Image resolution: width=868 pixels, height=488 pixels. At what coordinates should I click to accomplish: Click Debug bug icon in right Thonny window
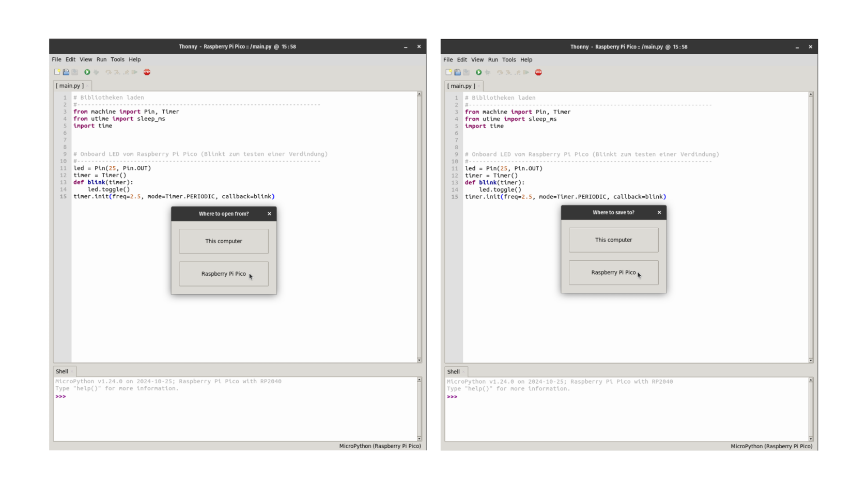[488, 72]
